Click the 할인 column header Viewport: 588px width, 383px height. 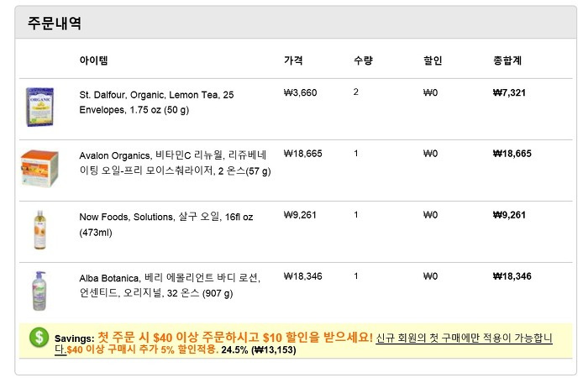click(433, 60)
